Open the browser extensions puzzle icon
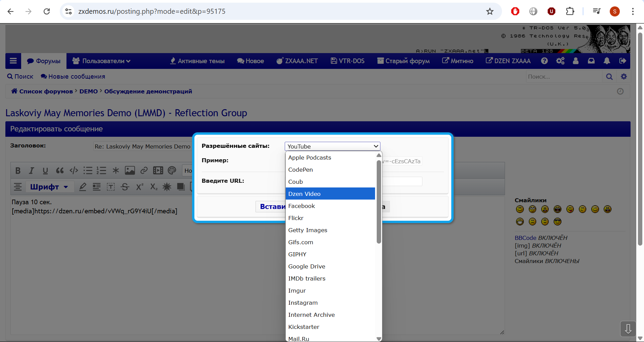 [x=570, y=11]
